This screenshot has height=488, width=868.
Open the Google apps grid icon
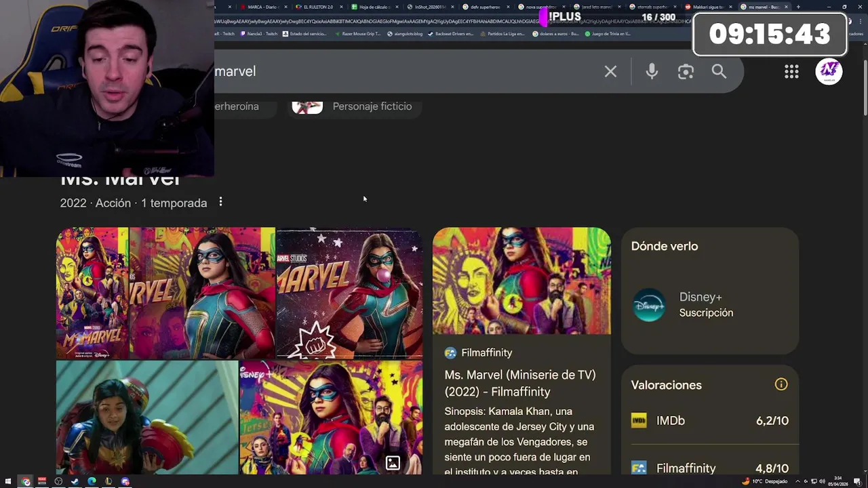pyautogui.click(x=791, y=72)
